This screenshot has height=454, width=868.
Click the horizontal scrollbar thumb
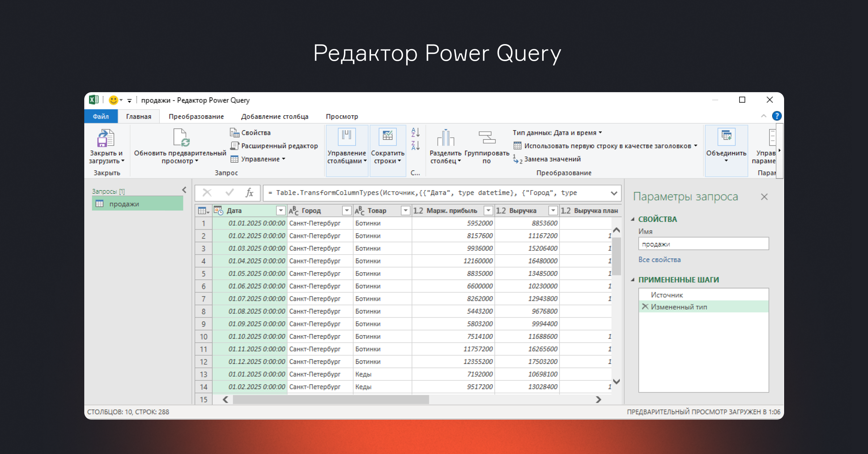(331, 399)
